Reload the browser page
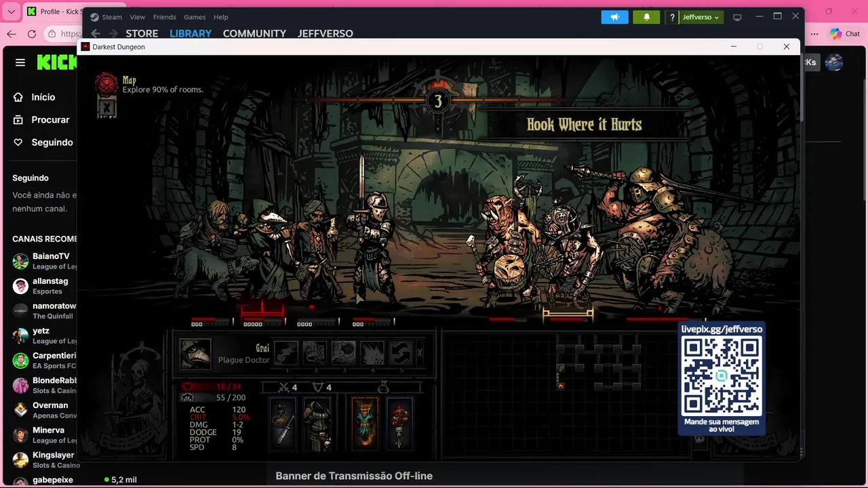 coord(32,34)
